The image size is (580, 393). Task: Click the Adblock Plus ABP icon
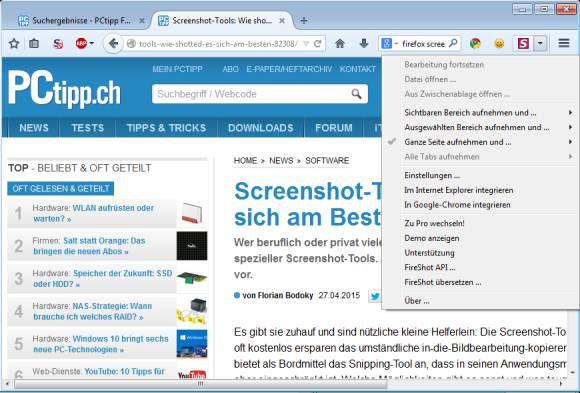tap(81, 44)
